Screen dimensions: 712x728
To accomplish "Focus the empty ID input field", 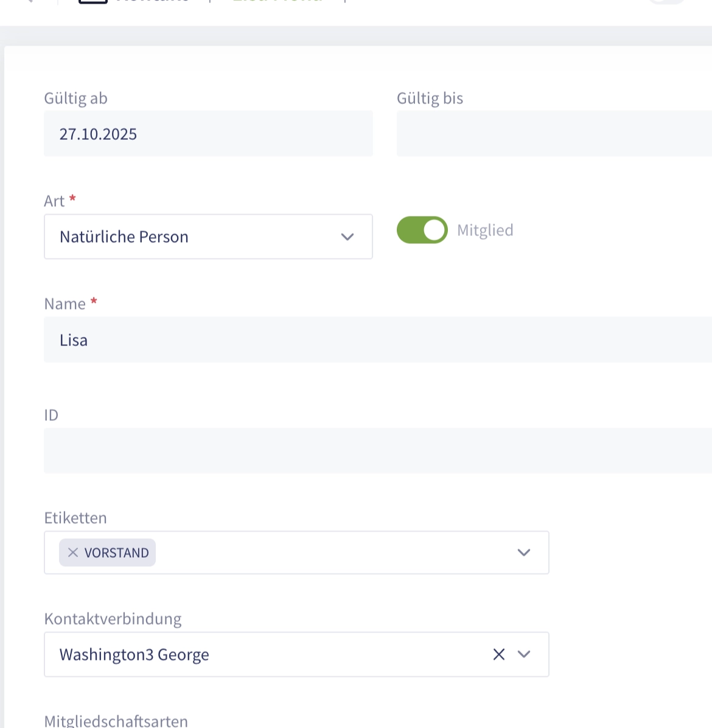I will pos(377,451).
